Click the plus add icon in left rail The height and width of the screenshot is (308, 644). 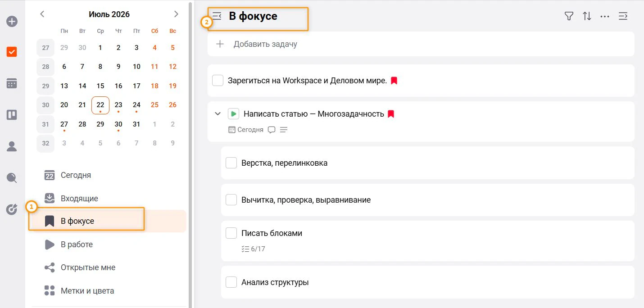(x=12, y=21)
